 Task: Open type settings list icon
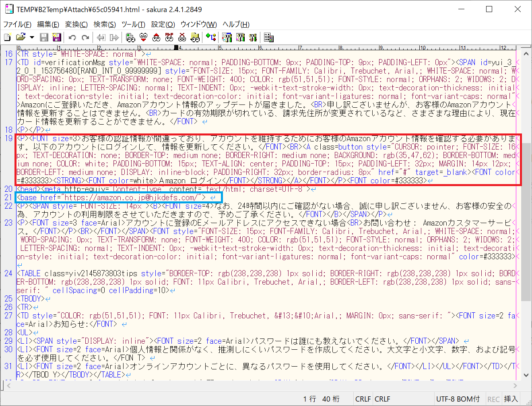pyautogui.click(x=227, y=37)
